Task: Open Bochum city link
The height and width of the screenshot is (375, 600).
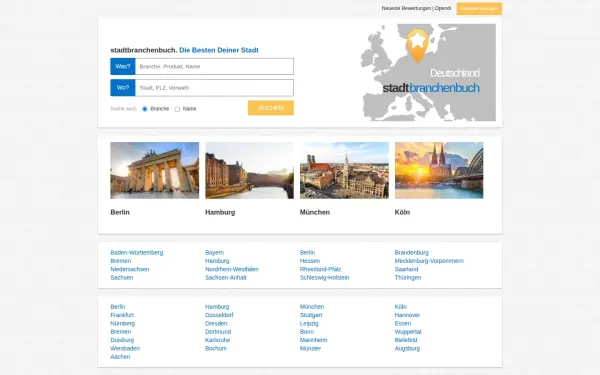Action: (x=216, y=349)
